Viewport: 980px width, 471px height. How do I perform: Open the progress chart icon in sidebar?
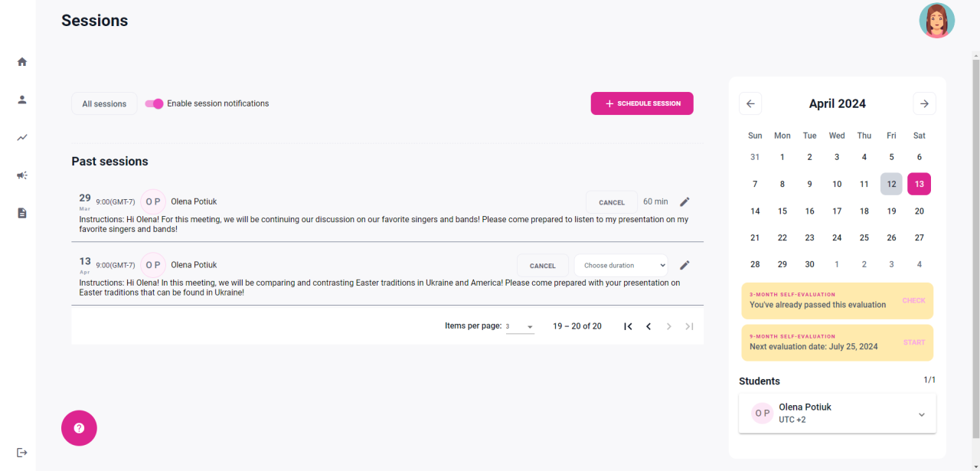22,138
